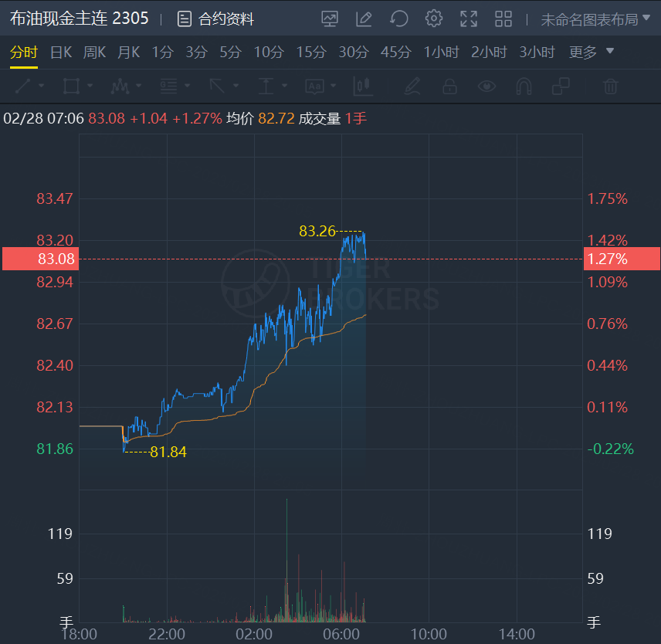Select the trend line drawing tool
The width and height of the screenshot is (661, 644).
22,86
